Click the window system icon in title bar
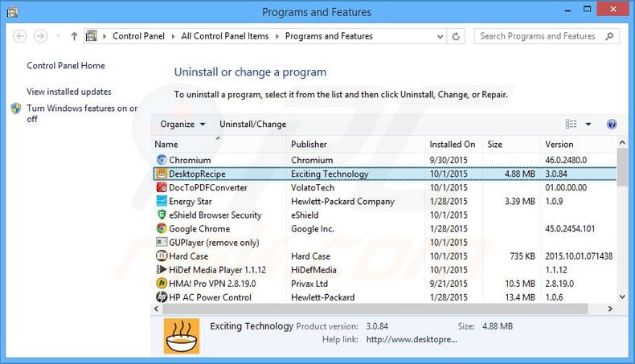This screenshot has height=364, width=635. coord(12,12)
